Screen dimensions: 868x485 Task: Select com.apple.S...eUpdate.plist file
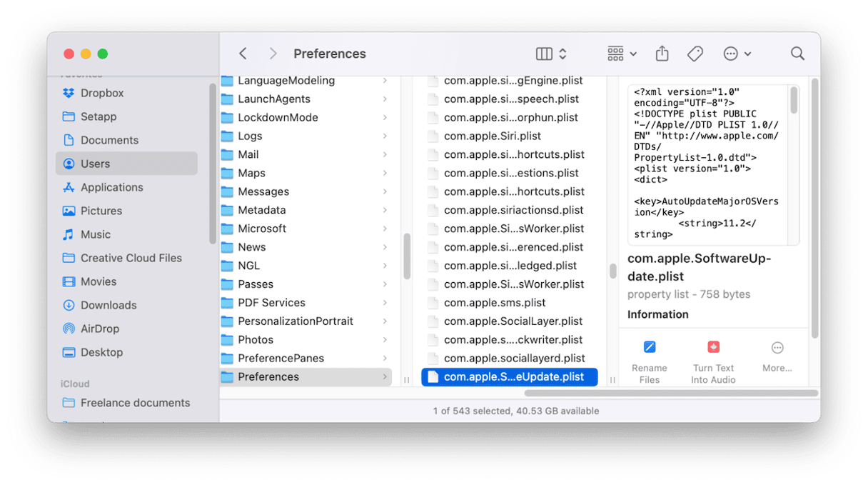[x=510, y=377]
